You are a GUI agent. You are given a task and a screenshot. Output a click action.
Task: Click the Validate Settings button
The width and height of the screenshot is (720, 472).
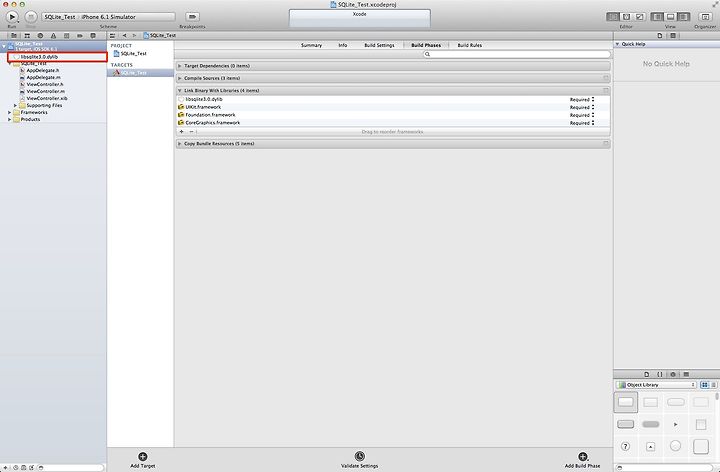tap(360, 460)
